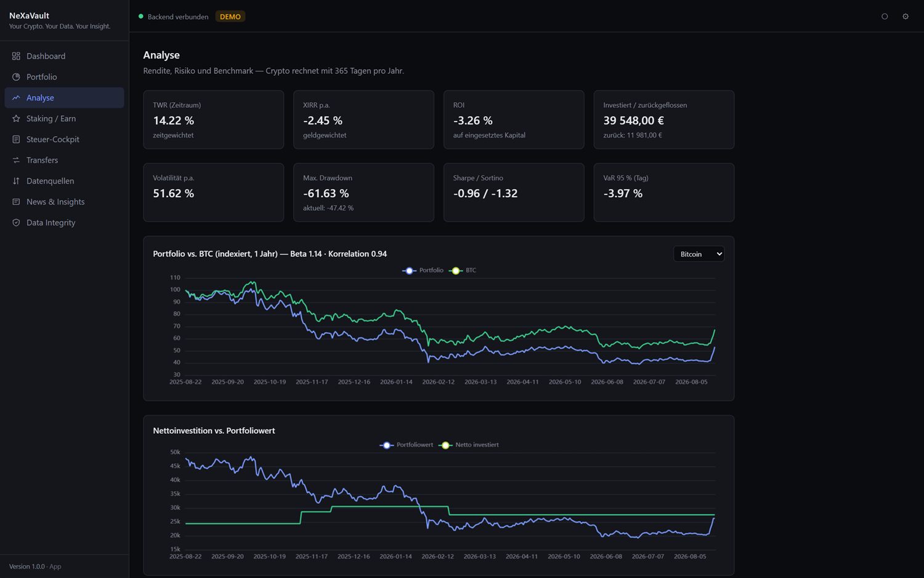Screen dimensions: 924x578
Task: Click the DEMO badge in header
Action: click(x=230, y=17)
